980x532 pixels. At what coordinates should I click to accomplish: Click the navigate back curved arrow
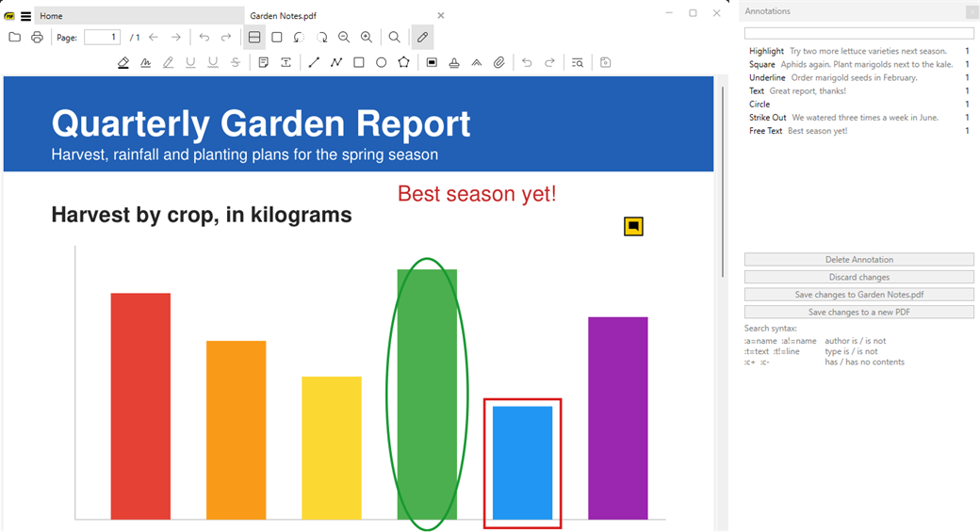pos(204,38)
